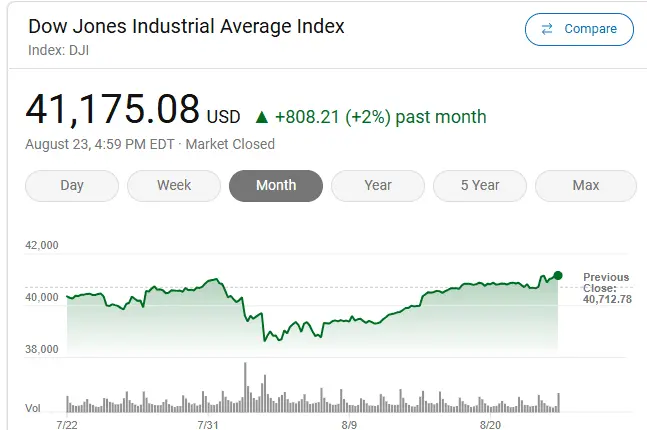Click the swap arrows icon inside Compare
This screenshot has width=647, height=430.
coord(547,29)
